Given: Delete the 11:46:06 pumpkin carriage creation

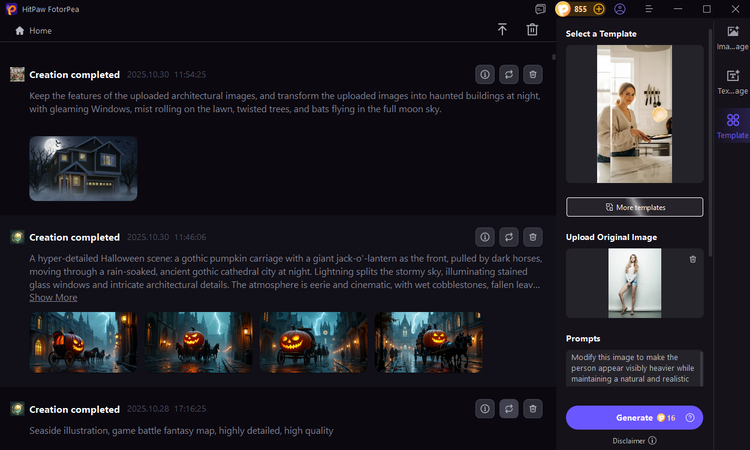Looking at the screenshot, I should (x=533, y=237).
